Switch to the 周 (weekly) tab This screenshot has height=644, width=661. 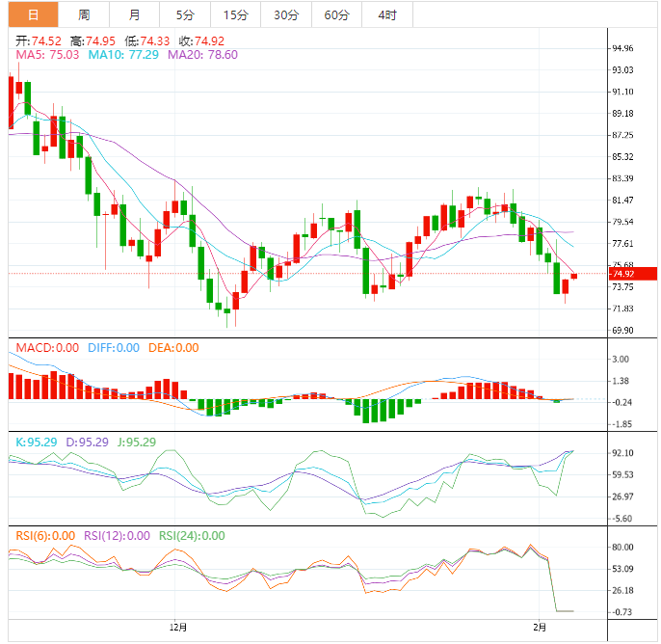84,14
